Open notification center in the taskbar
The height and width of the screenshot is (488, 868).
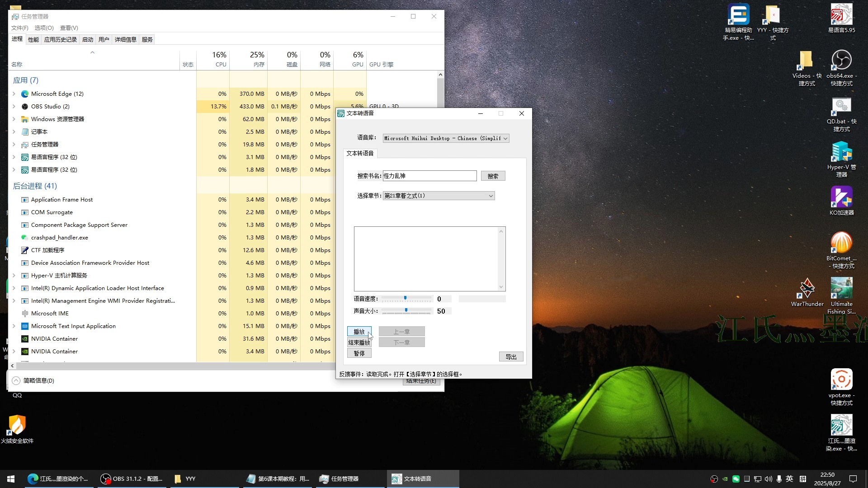pos(853,479)
